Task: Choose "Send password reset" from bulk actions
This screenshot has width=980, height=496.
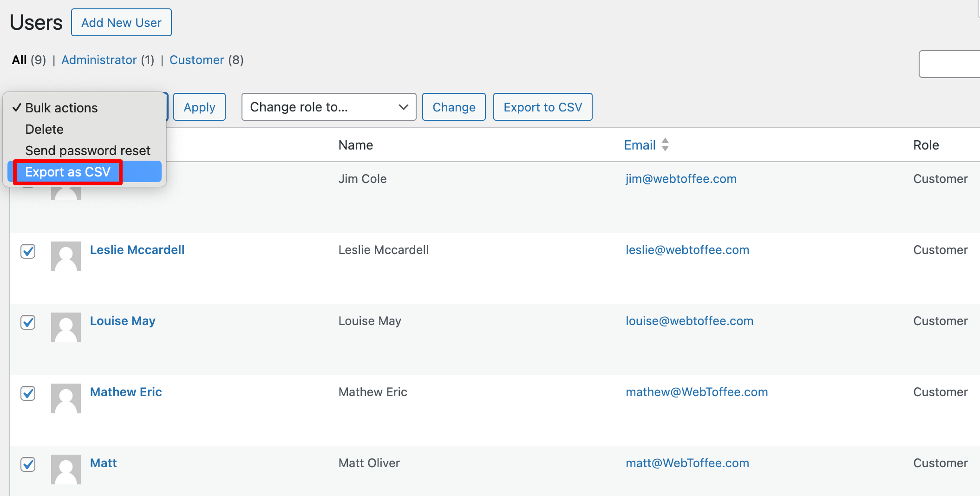Action: click(87, 150)
